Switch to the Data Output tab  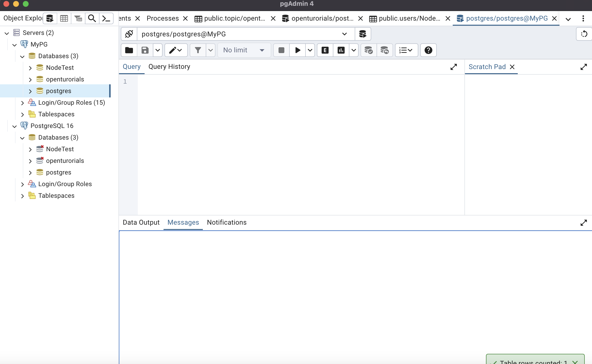(x=141, y=222)
